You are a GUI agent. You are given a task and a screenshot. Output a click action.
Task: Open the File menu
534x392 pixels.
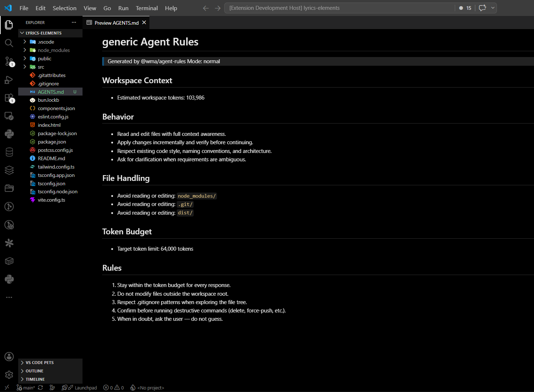click(24, 8)
